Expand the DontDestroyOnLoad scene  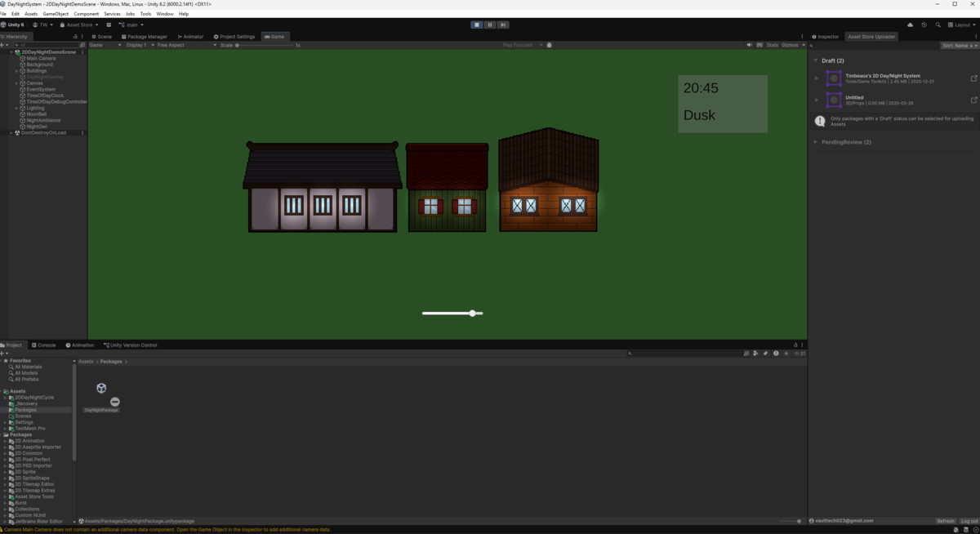point(11,132)
